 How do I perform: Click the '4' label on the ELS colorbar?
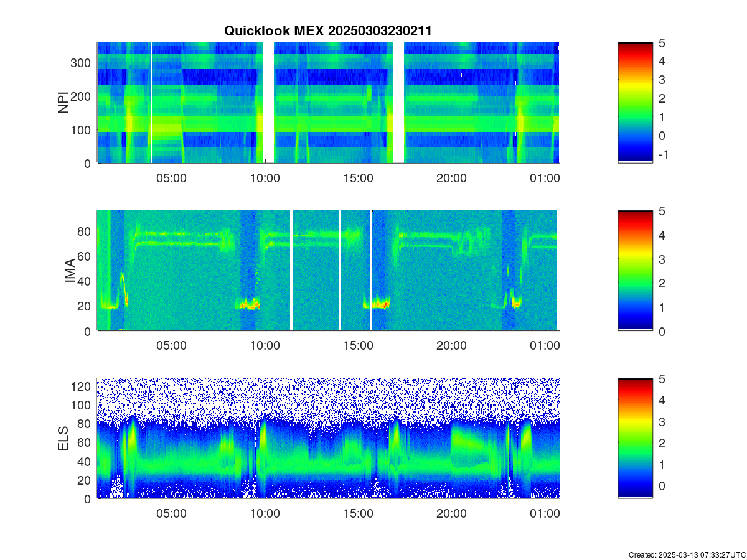click(662, 400)
